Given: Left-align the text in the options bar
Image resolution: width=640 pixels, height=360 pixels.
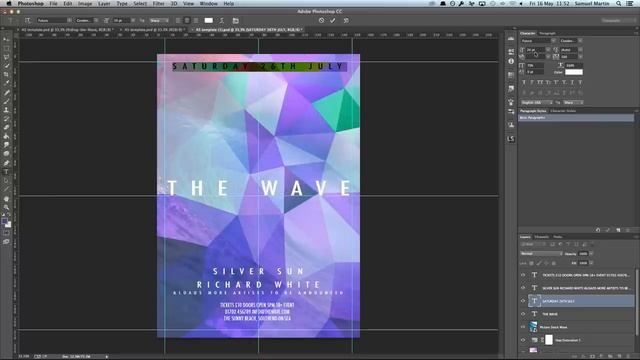Looking at the screenshot, I should (x=178, y=20).
